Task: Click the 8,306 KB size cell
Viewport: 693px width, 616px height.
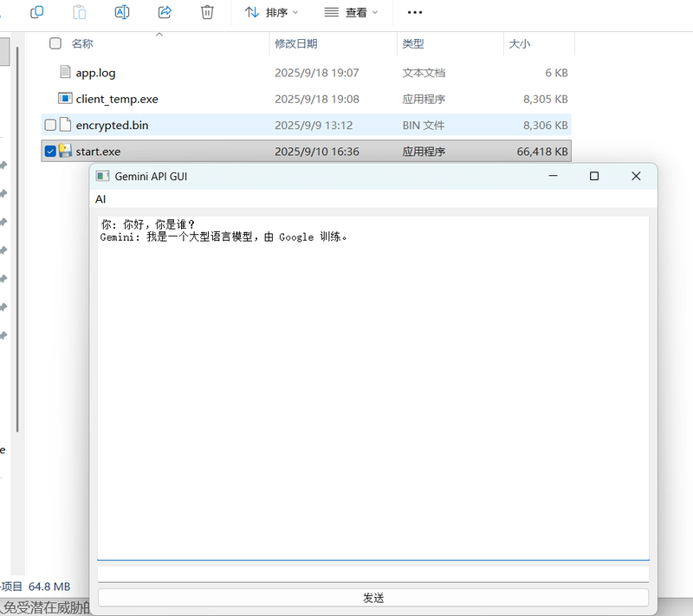Action: (x=546, y=126)
